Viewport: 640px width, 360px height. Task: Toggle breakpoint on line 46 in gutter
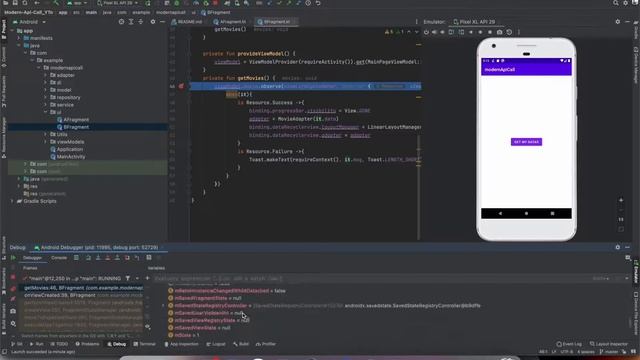click(181, 86)
